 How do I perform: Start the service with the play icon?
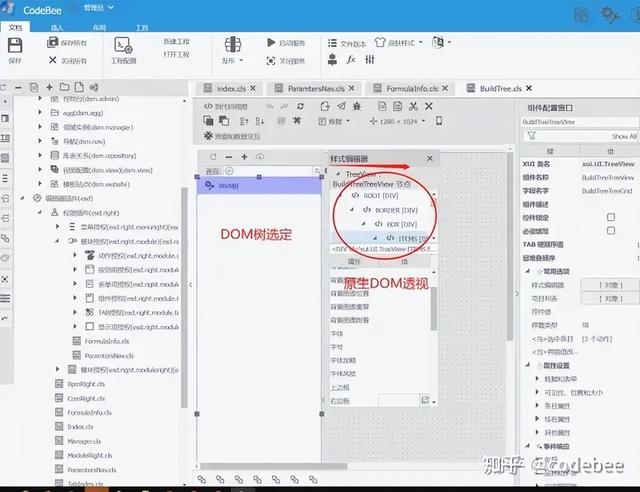click(x=271, y=42)
